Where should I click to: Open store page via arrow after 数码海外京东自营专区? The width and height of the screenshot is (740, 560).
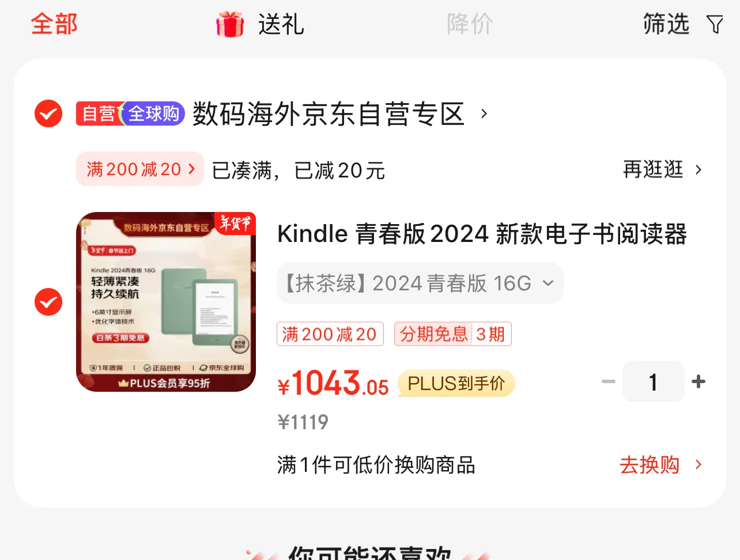tap(484, 114)
